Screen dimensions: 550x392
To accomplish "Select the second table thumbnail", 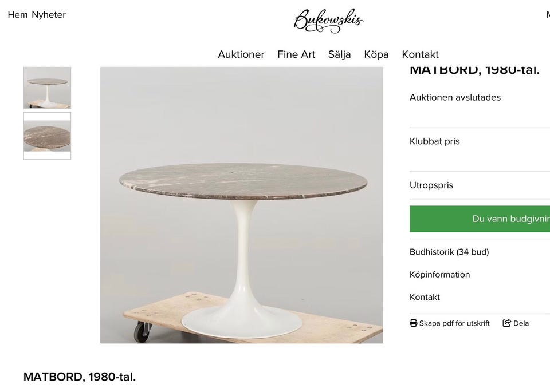I will 47,136.
